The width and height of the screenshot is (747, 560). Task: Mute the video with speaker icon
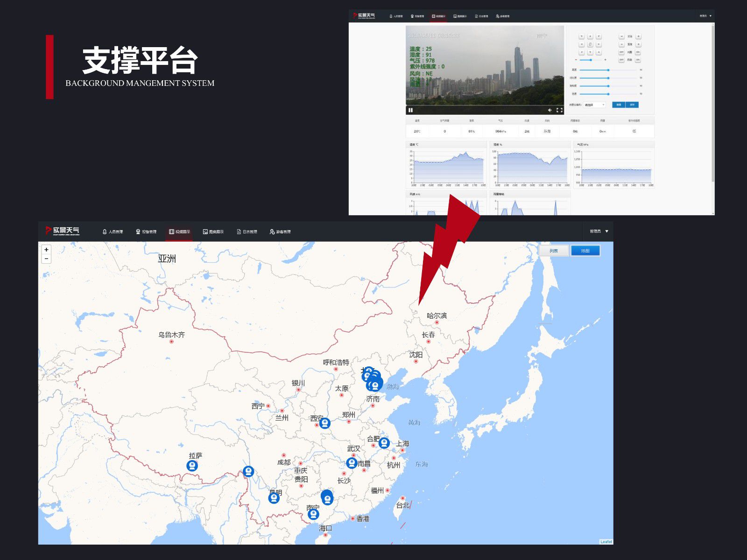click(x=550, y=110)
